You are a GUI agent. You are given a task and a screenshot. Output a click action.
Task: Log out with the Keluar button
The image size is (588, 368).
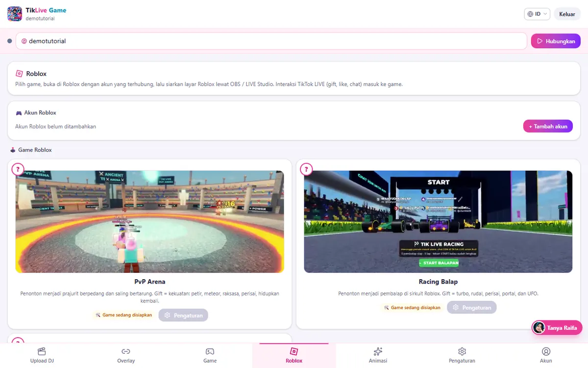[x=567, y=14]
